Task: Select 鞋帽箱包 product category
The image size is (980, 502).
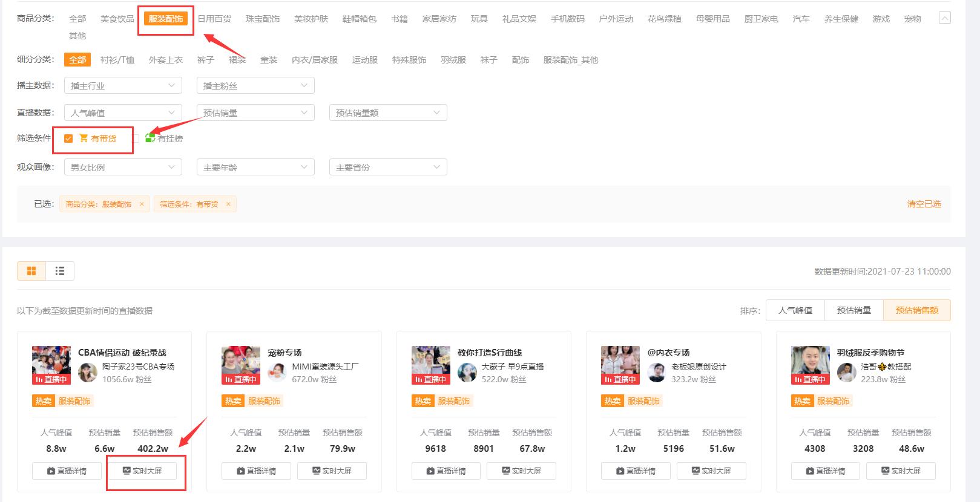Action: tap(360, 19)
